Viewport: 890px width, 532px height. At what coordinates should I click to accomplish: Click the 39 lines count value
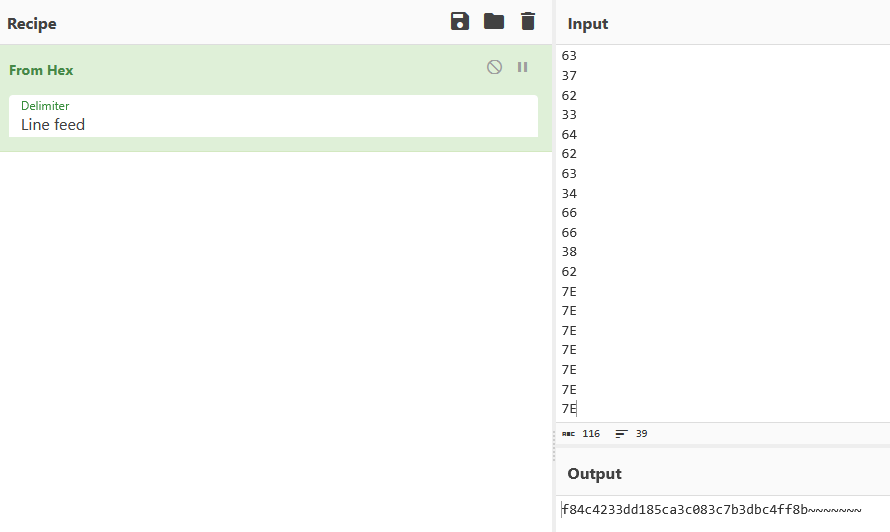pos(641,434)
